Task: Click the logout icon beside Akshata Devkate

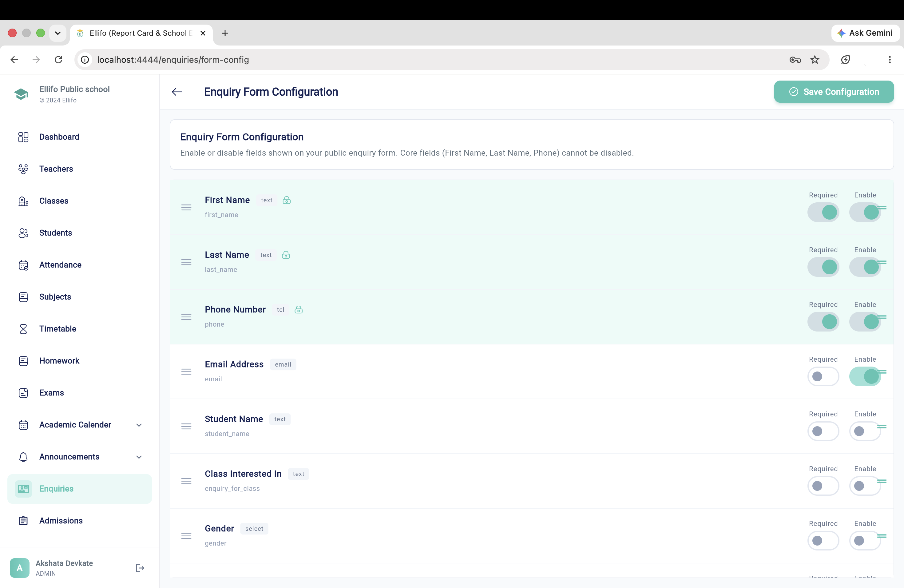Action: tap(140, 568)
